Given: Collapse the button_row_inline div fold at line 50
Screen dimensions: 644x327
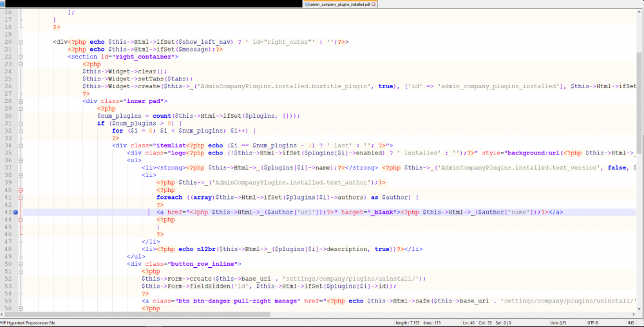Looking at the screenshot, I should tap(21, 264).
